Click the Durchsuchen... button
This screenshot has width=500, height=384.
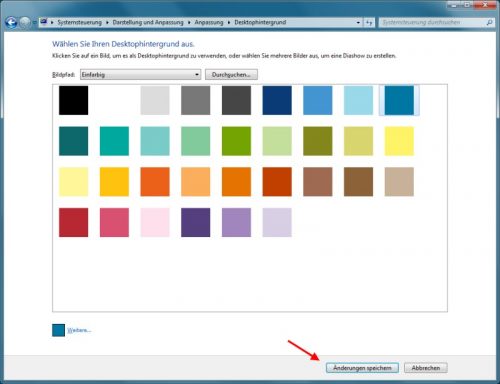[x=231, y=74]
